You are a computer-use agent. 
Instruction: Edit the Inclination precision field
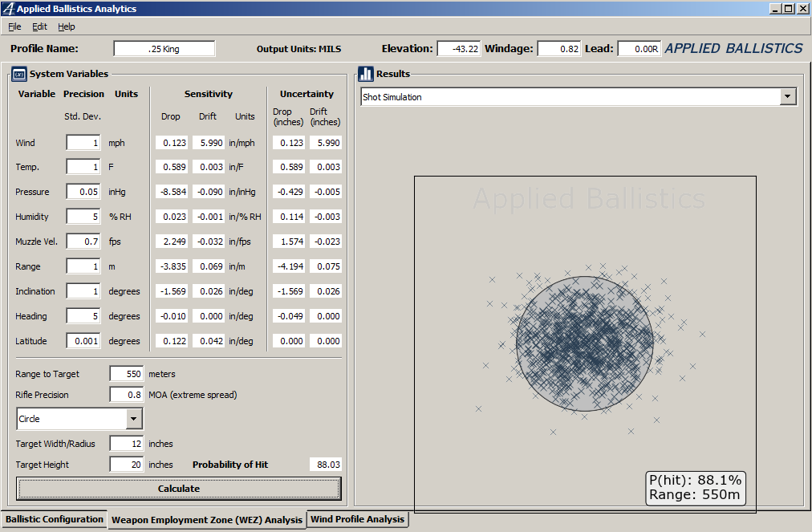[83, 291]
